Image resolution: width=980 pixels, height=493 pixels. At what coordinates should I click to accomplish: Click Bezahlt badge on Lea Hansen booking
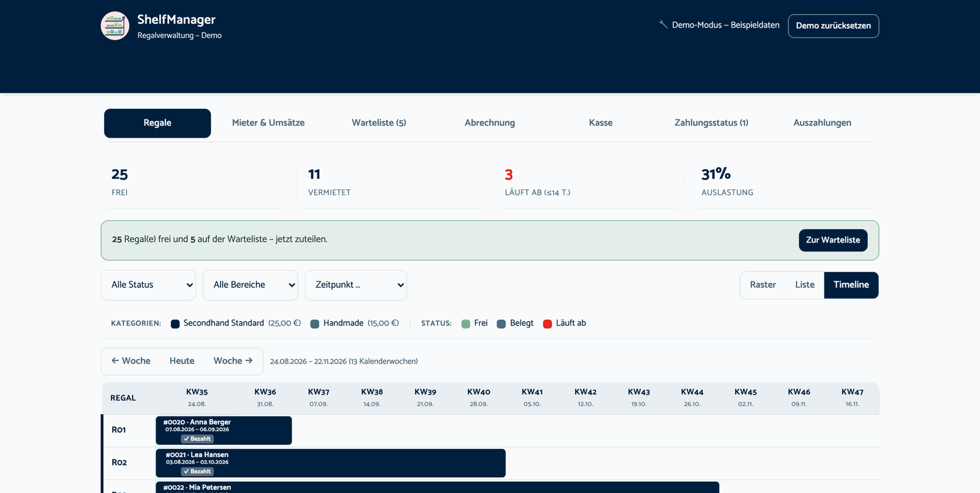coord(197,472)
